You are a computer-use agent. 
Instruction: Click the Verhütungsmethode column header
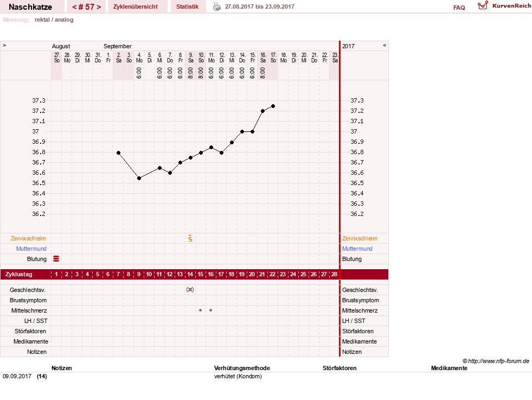[x=242, y=368]
